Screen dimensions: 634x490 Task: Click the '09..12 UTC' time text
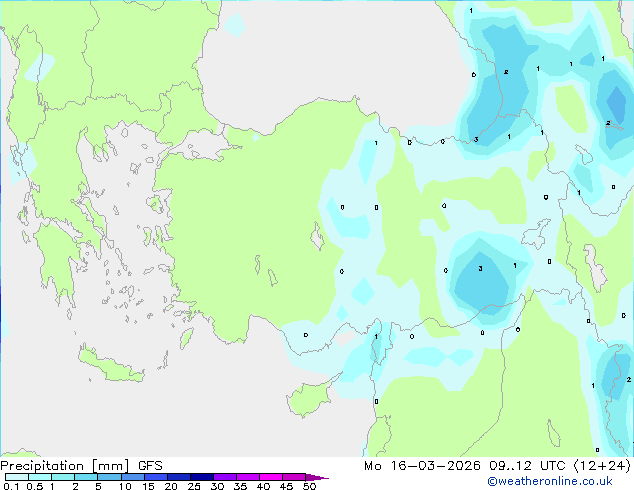tap(527, 466)
